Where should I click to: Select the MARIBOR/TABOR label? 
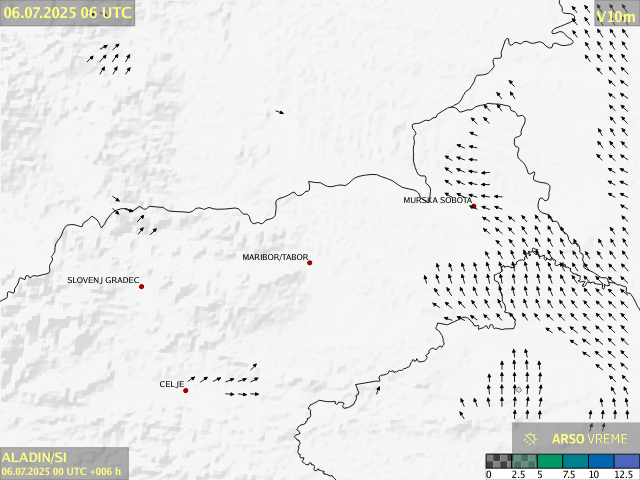pyautogui.click(x=275, y=257)
